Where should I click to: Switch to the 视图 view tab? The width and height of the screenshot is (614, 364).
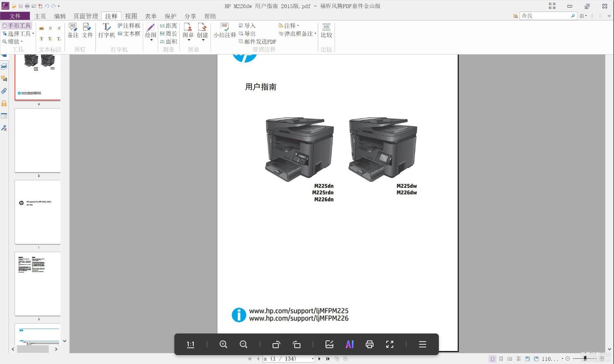coord(131,16)
